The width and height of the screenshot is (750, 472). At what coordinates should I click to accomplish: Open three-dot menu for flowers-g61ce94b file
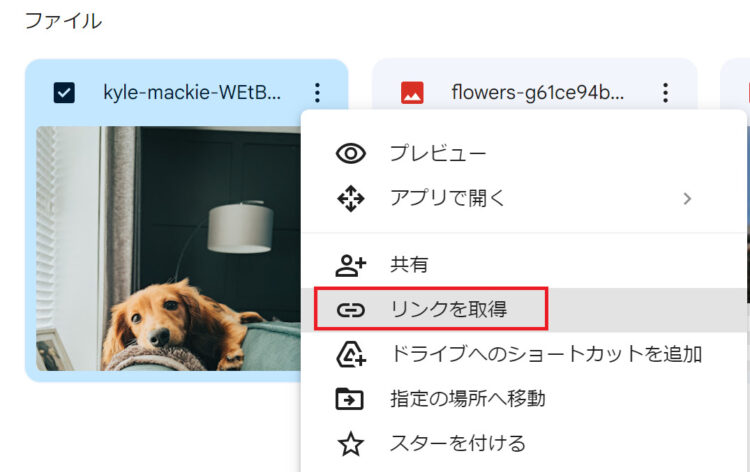point(665,93)
